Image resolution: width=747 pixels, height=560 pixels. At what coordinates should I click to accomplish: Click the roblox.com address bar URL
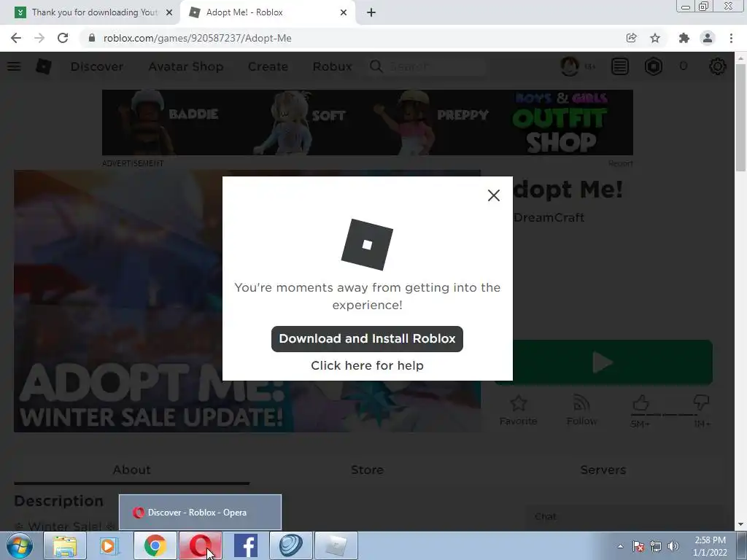(x=197, y=38)
